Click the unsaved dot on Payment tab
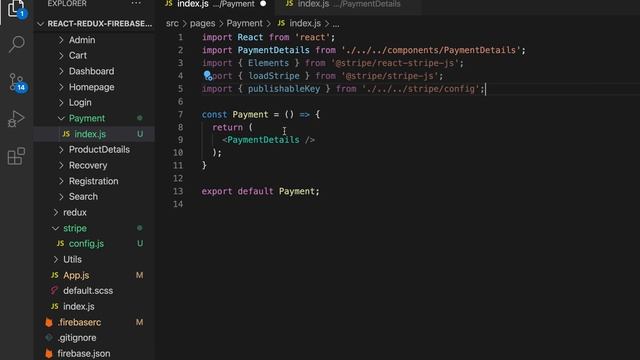This screenshot has width=640, height=360. 263,4
